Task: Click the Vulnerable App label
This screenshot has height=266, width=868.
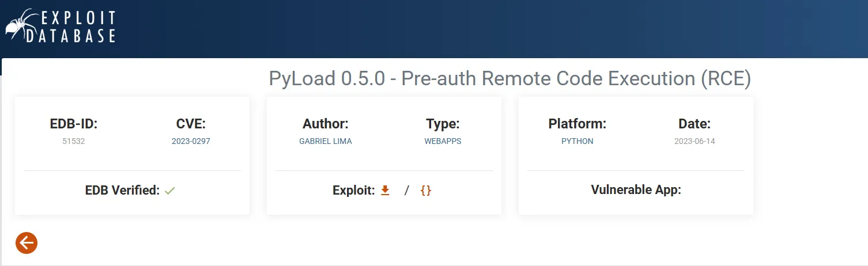Action: (x=636, y=190)
